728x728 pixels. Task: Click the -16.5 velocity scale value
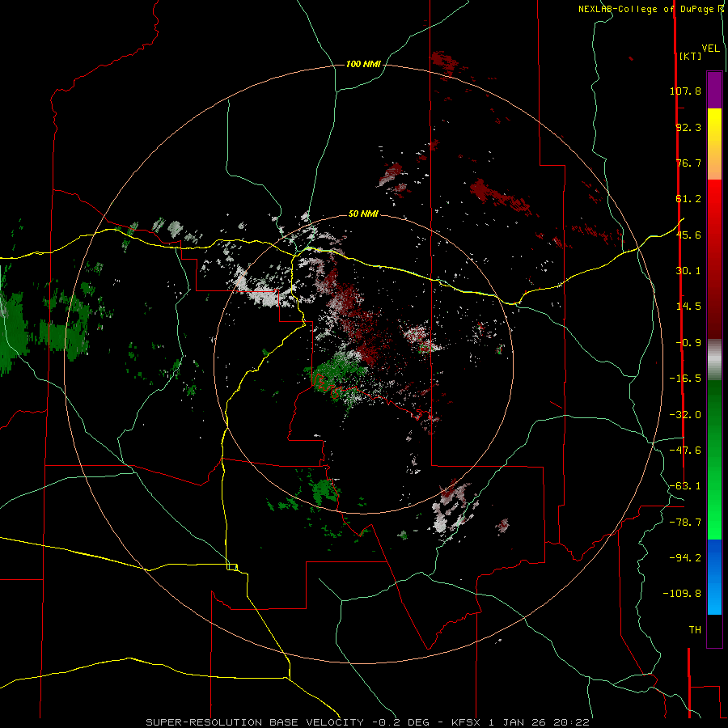tap(685, 379)
